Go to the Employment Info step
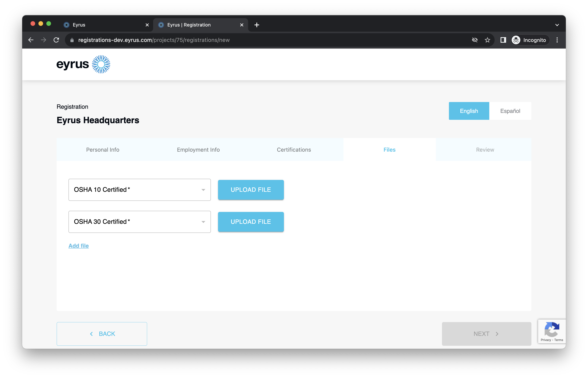588x378 pixels. pos(198,149)
